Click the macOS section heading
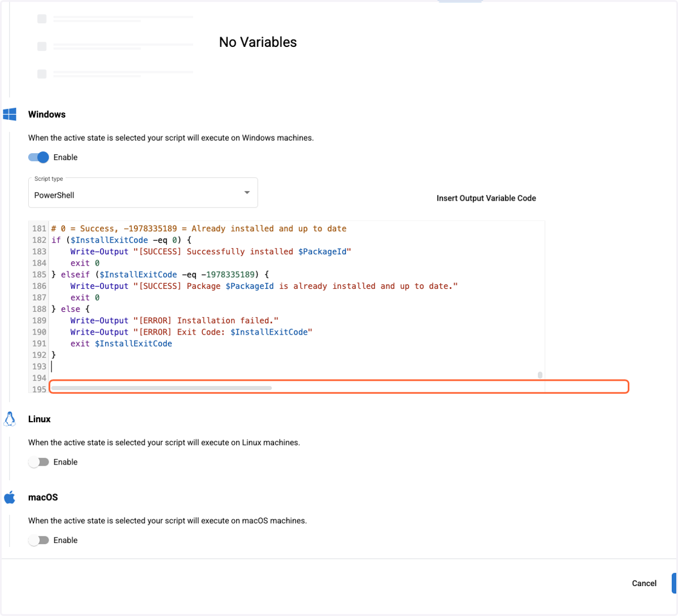Image resolution: width=678 pixels, height=616 pixels. [x=43, y=497]
